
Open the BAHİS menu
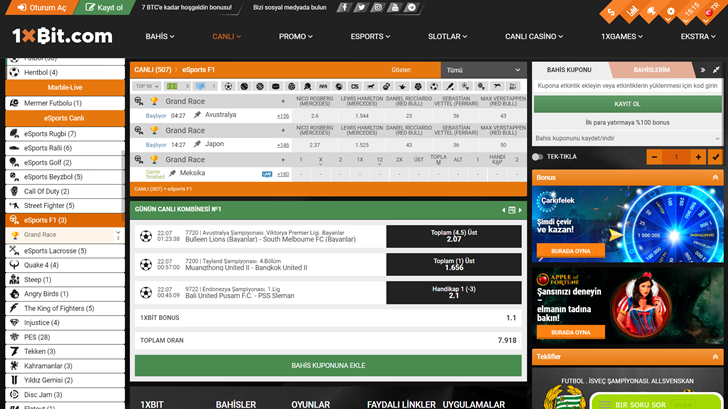(160, 36)
